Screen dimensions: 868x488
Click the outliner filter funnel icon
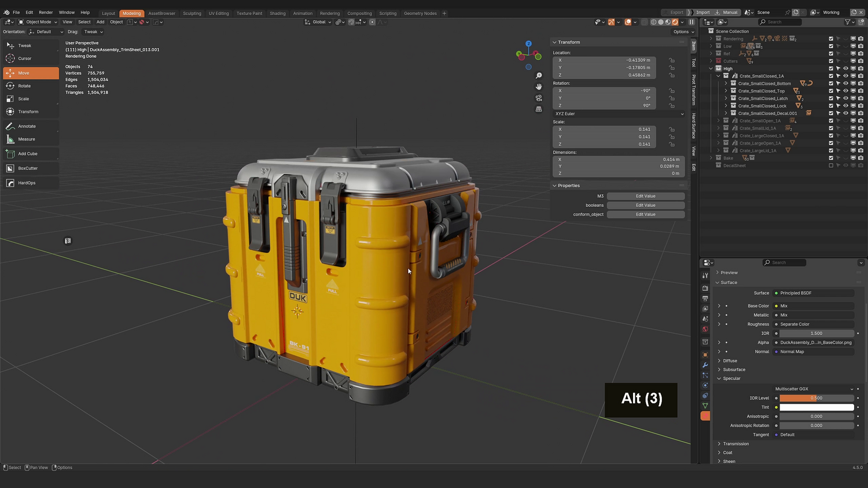[848, 22]
